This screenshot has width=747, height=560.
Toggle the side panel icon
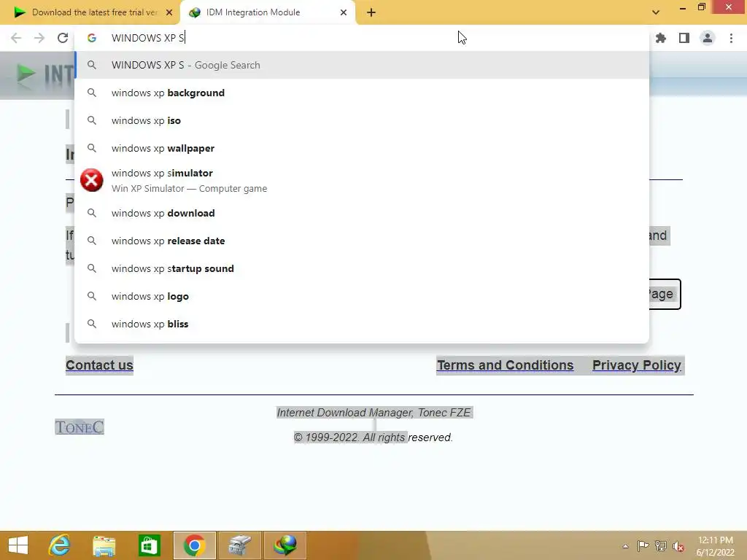point(684,38)
